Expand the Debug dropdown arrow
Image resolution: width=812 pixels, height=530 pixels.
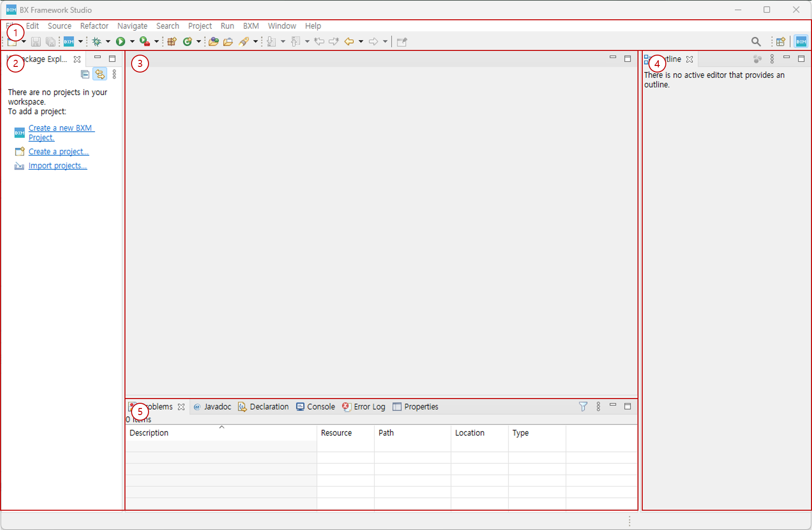(x=108, y=41)
